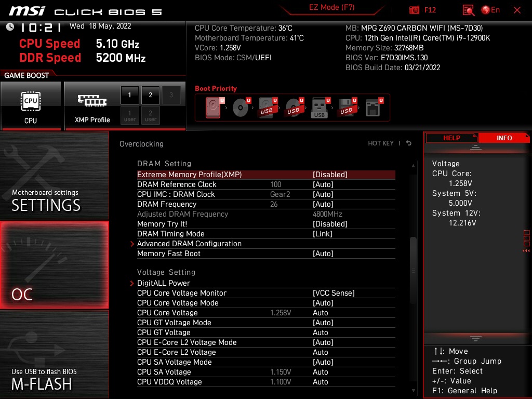The height and width of the screenshot is (399, 532).
Task: Change CPU Core Voltage Monitor VCC Sense
Action: pos(266,293)
